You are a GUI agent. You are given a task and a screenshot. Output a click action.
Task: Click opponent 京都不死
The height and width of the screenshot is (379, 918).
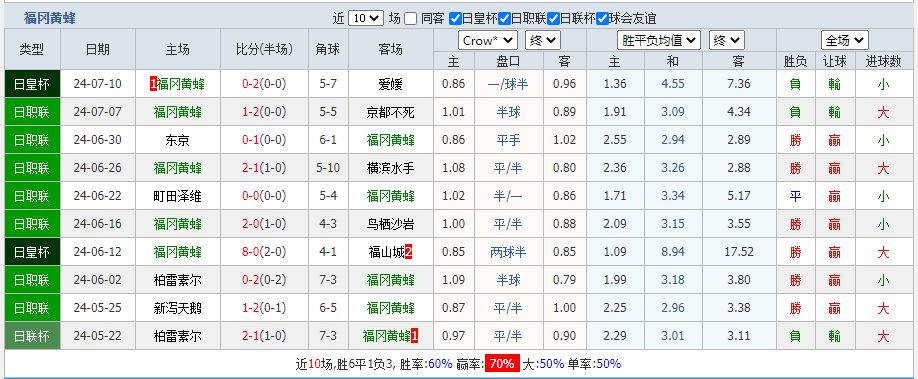point(391,112)
